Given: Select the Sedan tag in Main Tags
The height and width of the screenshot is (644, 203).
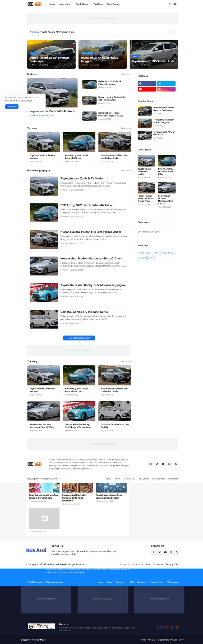Looking at the screenshot, I should tap(142, 258).
